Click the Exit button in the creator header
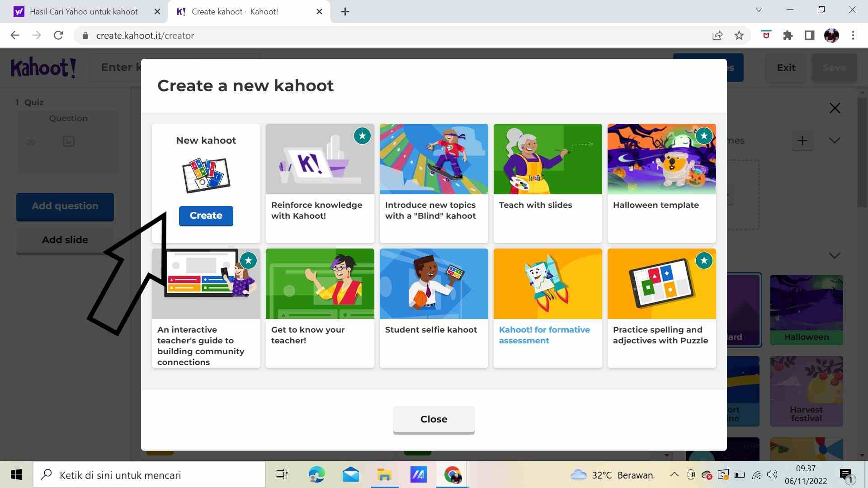 tap(786, 68)
